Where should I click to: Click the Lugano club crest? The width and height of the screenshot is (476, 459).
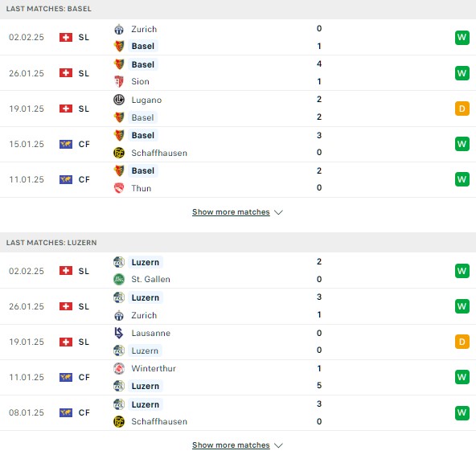point(119,100)
